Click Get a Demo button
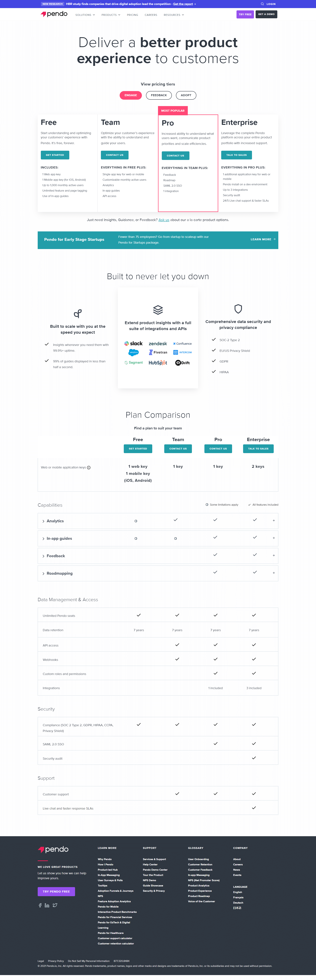Viewport: 316px width, 980px height. point(266,14)
